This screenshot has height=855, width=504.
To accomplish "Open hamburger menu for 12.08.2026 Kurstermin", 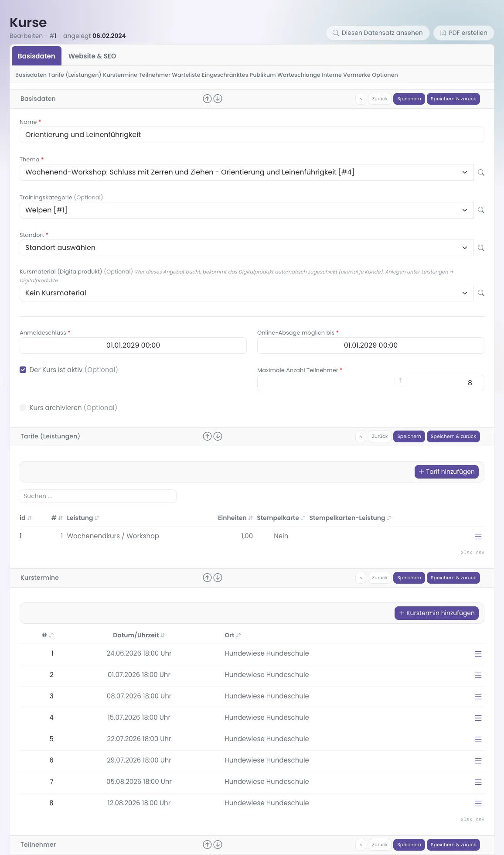I will click(x=478, y=803).
